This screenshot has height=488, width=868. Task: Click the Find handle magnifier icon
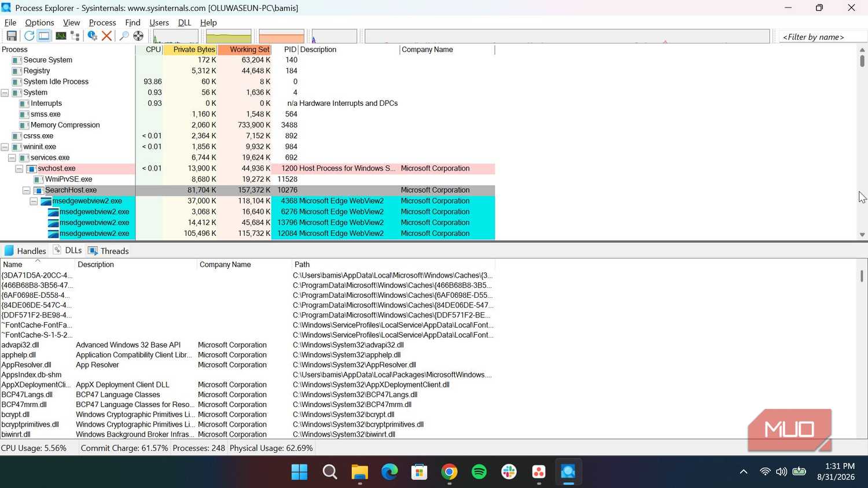pos(124,36)
